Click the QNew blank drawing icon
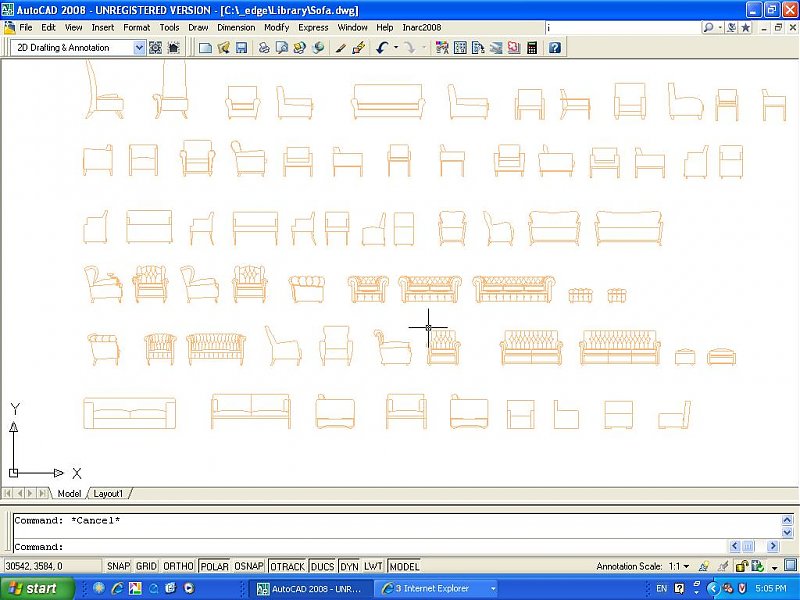800x600 pixels. [205, 48]
